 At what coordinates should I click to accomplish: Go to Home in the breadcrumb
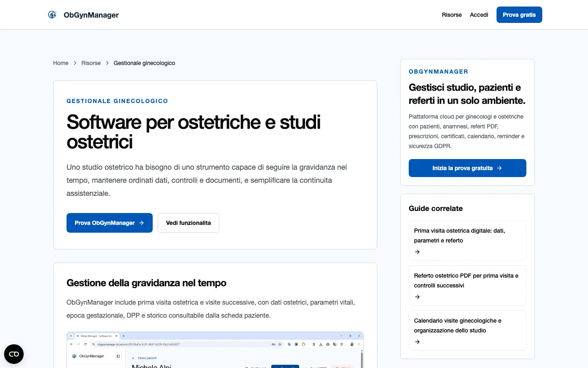point(61,63)
